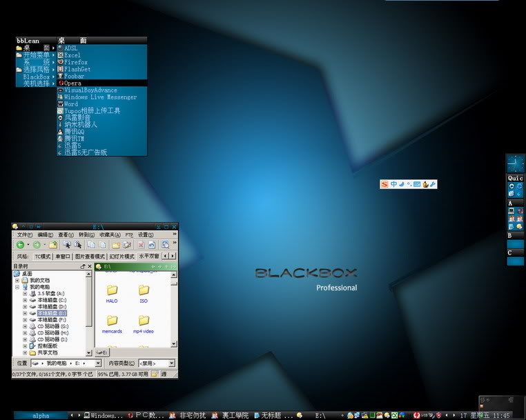Open the 收藏夹(A) menu
Screen dimensions: 526x420
(110, 234)
